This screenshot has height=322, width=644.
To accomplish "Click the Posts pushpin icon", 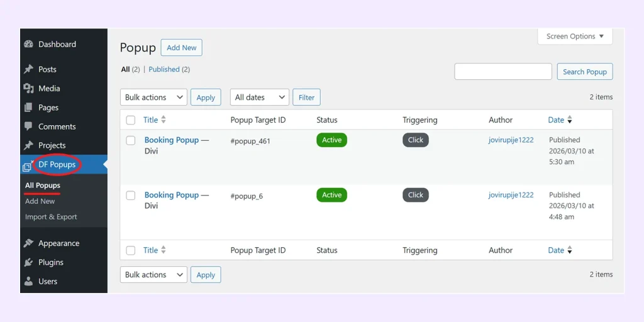I will pos(28,70).
